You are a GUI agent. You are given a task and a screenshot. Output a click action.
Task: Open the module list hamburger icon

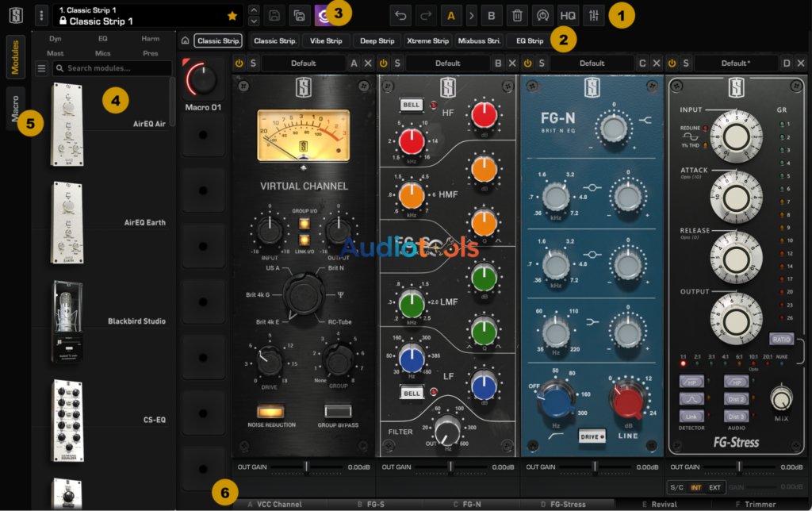tap(41, 67)
